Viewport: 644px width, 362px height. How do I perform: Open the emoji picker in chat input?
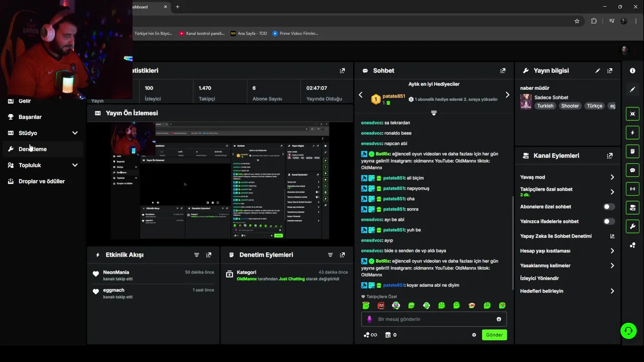click(x=499, y=319)
